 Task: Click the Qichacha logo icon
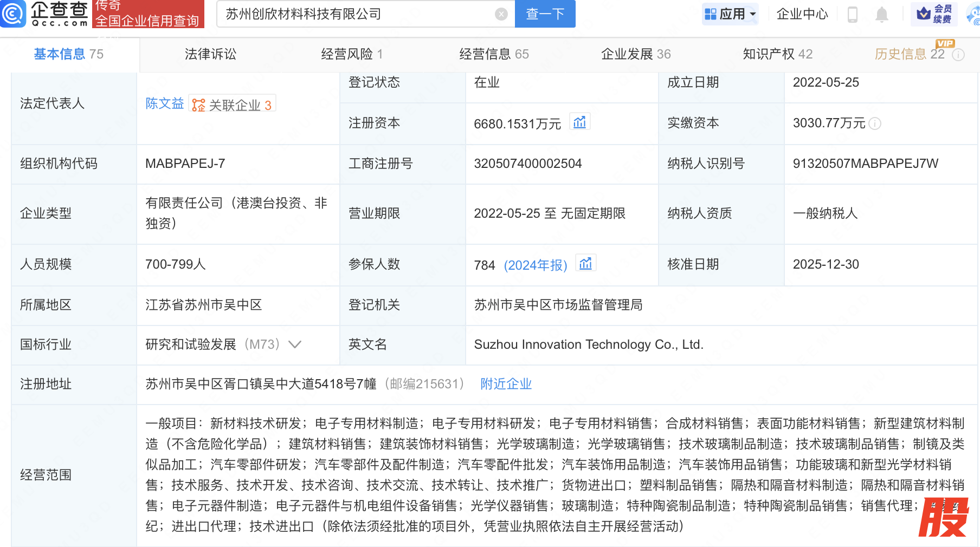[13, 14]
